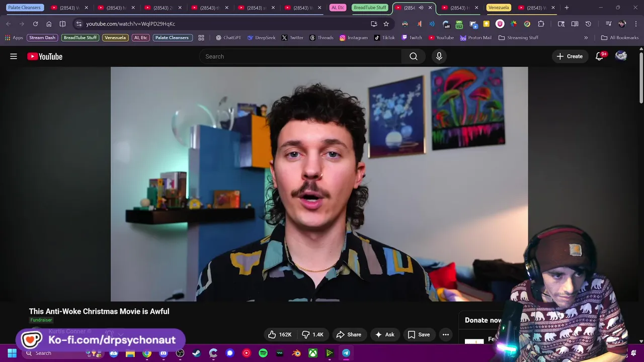Click the Share button below the video

(349, 334)
